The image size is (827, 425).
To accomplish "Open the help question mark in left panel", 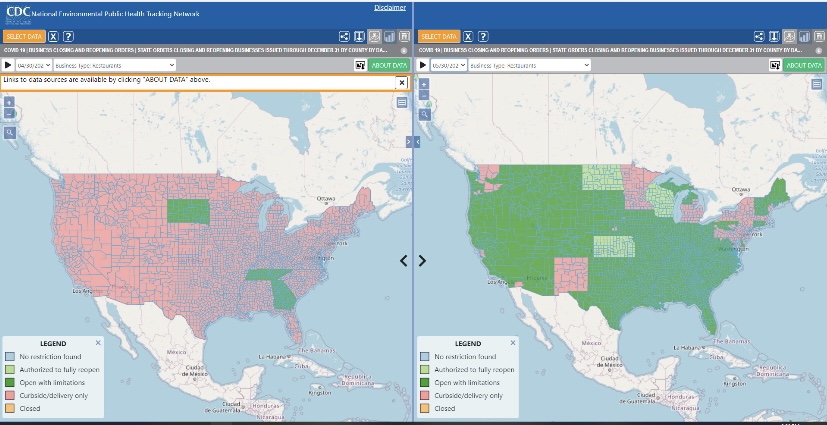I will tap(69, 36).
